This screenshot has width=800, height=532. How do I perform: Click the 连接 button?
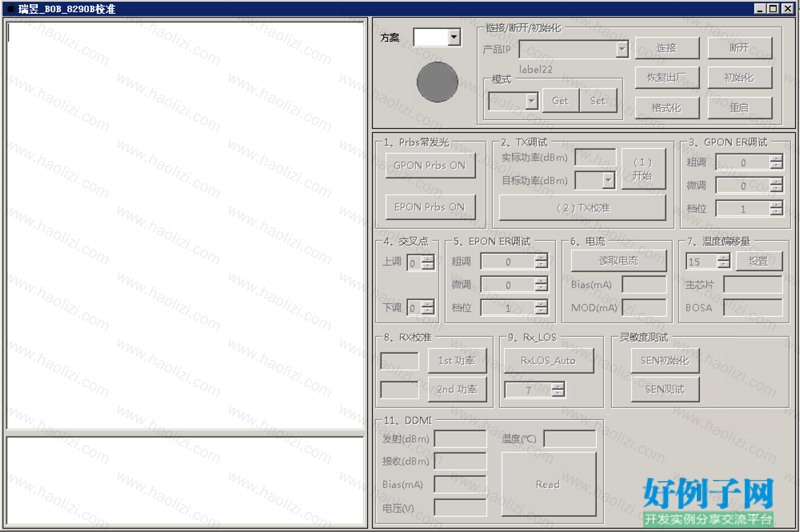667,48
